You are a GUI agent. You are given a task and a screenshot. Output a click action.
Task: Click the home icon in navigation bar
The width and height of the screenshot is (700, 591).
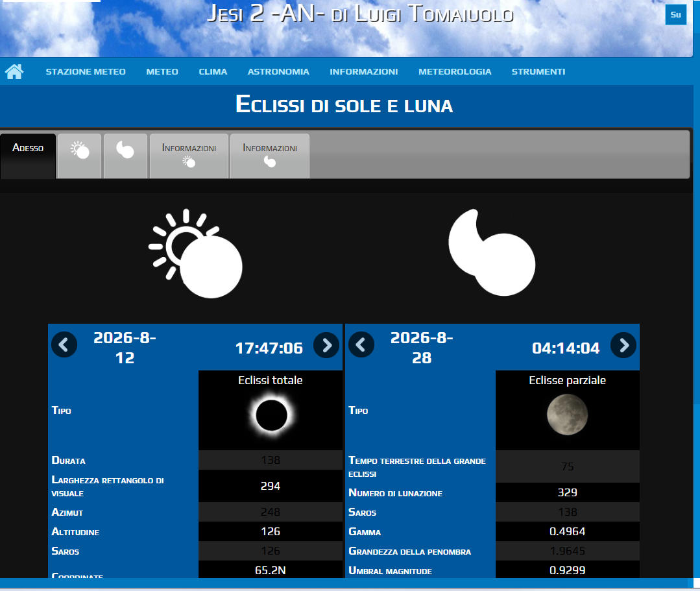(x=14, y=72)
